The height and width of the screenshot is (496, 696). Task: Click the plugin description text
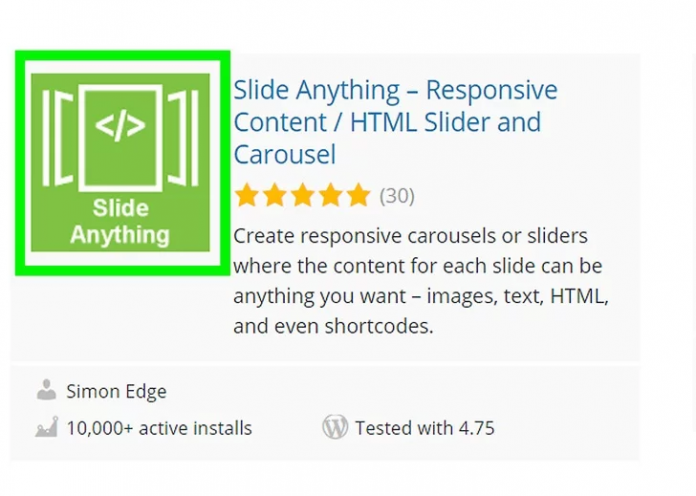pyautogui.click(x=420, y=282)
